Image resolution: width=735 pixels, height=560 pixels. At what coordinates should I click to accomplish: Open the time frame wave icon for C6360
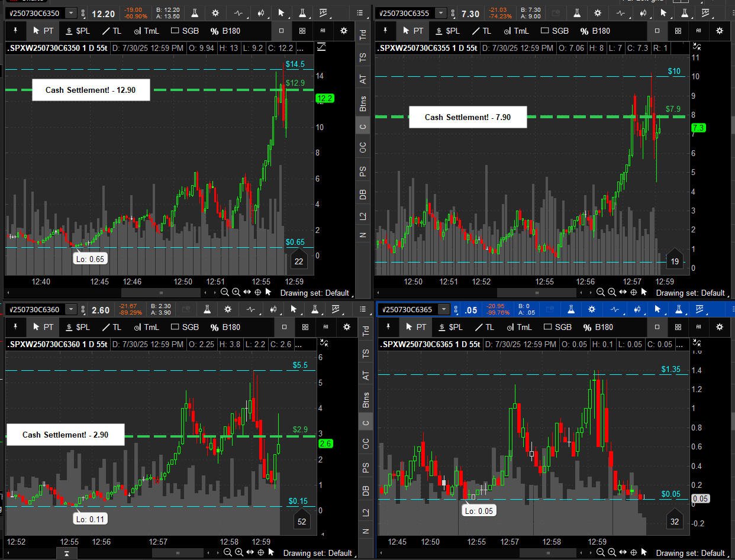(x=250, y=309)
